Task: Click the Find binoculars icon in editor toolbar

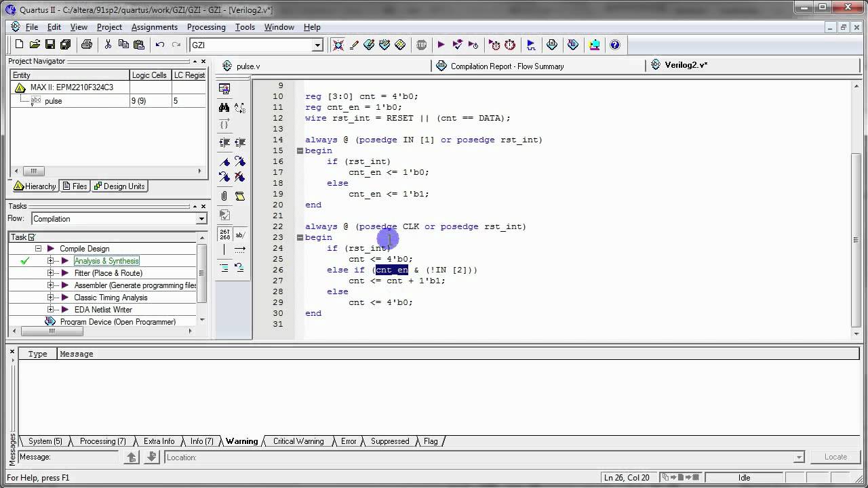Action: (x=224, y=108)
